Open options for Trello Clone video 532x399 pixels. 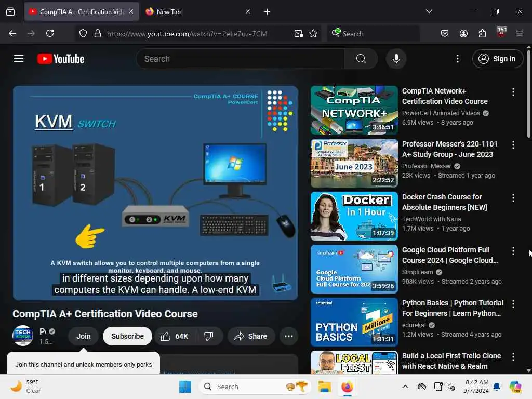pyautogui.click(x=513, y=357)
